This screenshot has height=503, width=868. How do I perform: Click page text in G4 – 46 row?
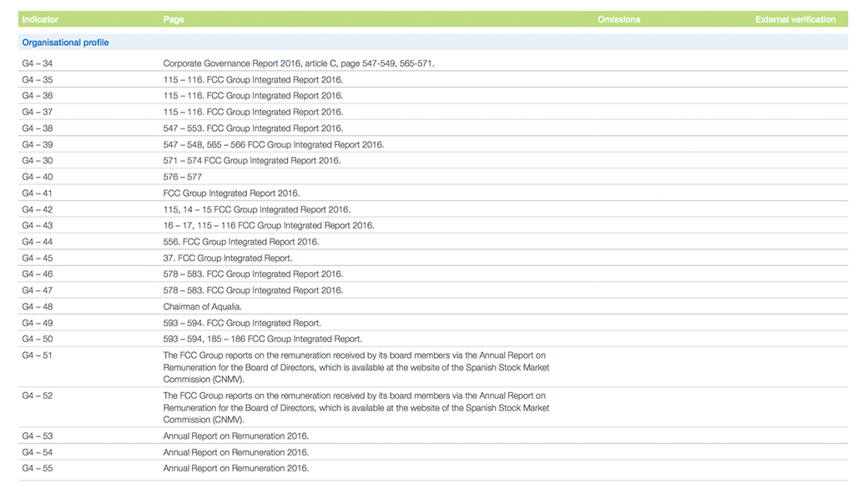[x=253, y=274]
